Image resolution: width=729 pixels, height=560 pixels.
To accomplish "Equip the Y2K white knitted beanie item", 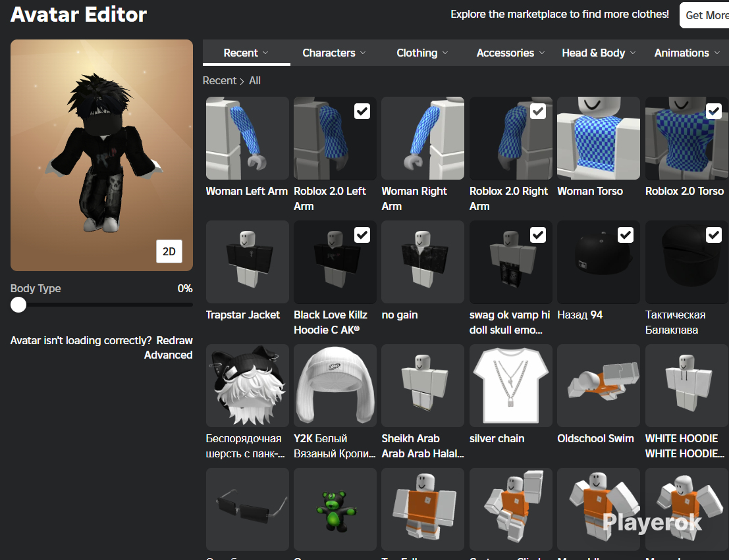I will point(335,385).
